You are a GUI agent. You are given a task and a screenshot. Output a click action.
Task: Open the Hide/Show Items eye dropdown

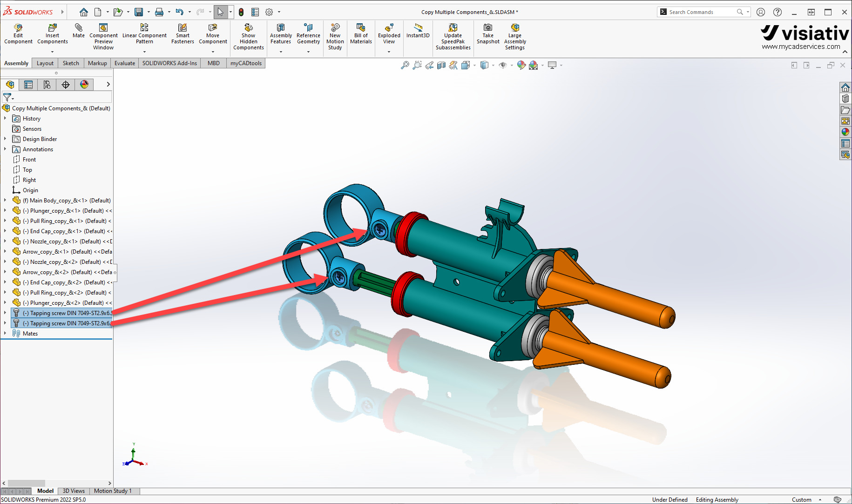point(512,66)
